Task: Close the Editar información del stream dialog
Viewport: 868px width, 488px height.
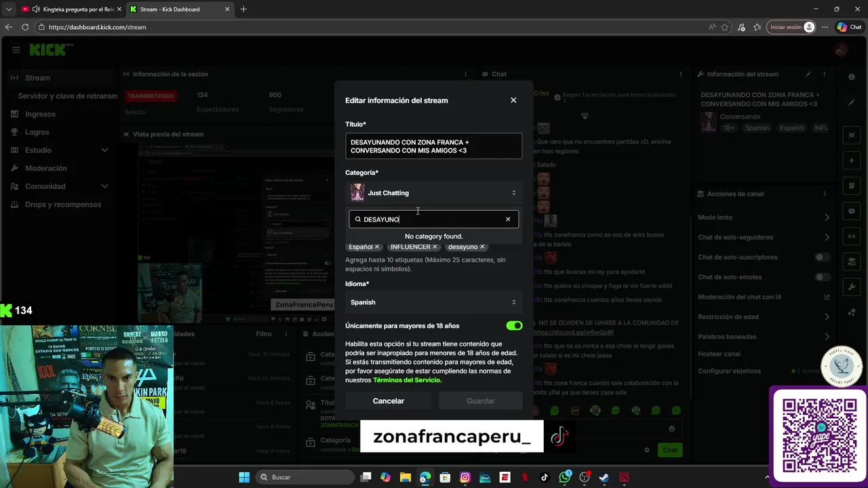Action: click(x=513, y=100)
